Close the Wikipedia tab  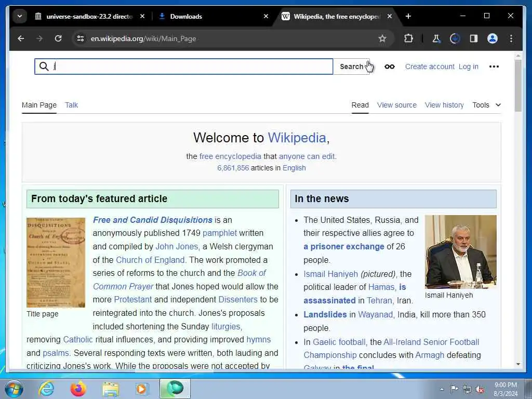[x=390, y=16]
